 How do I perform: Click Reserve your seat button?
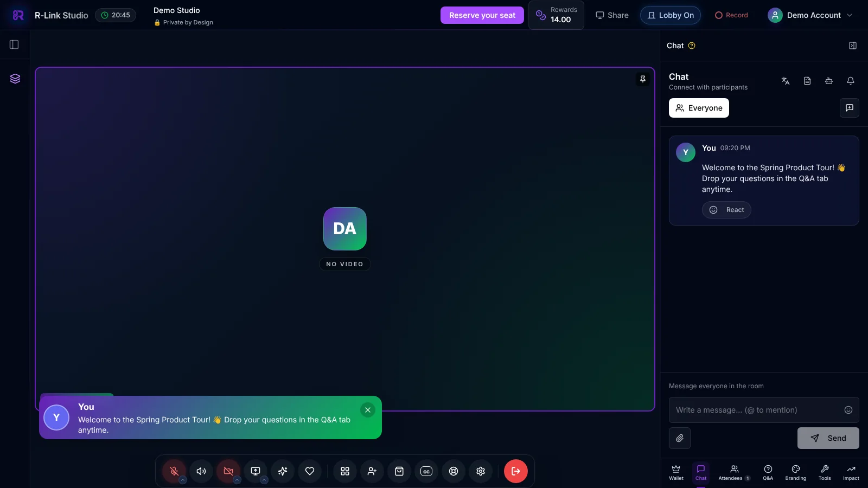(482, 15)
